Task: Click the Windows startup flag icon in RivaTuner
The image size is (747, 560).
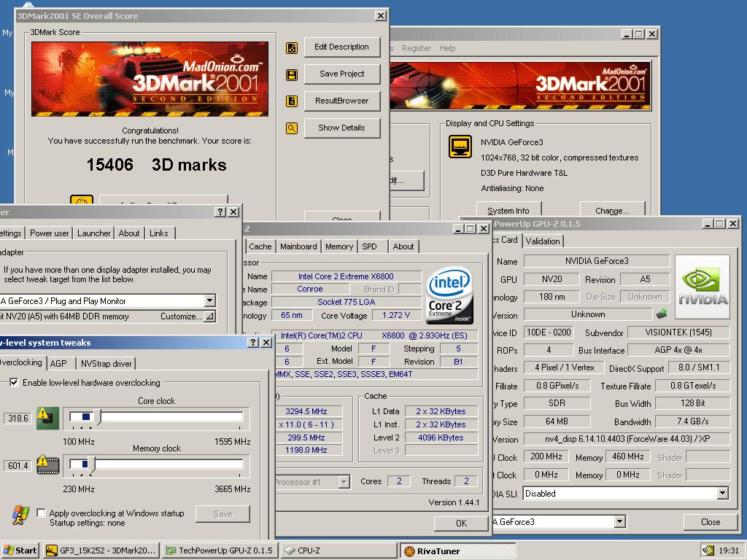Action: 20,516
